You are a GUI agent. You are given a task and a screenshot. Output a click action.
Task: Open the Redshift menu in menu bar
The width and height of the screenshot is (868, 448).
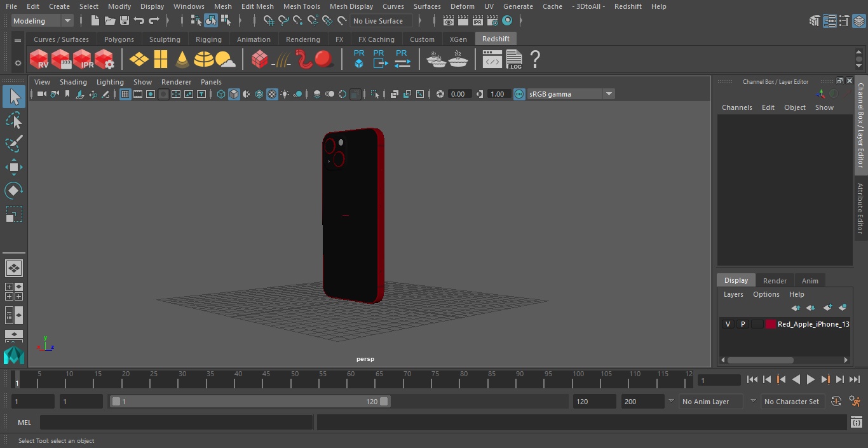628,6
